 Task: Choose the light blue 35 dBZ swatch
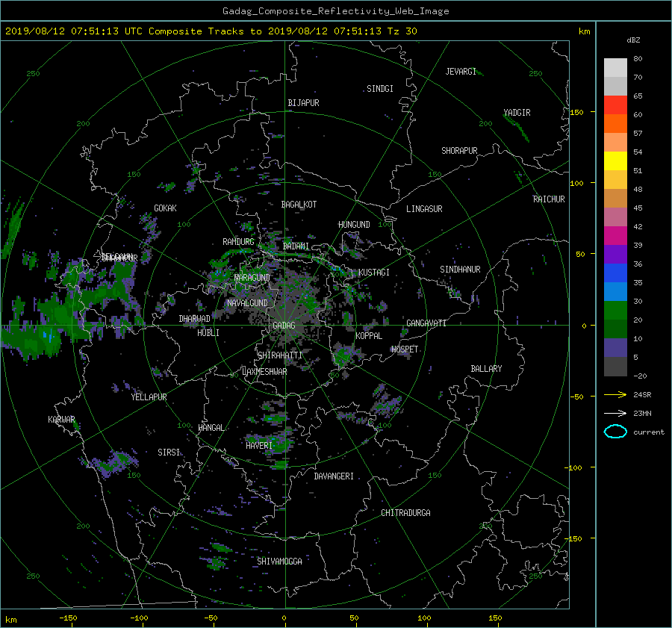(x=615, y=291)
